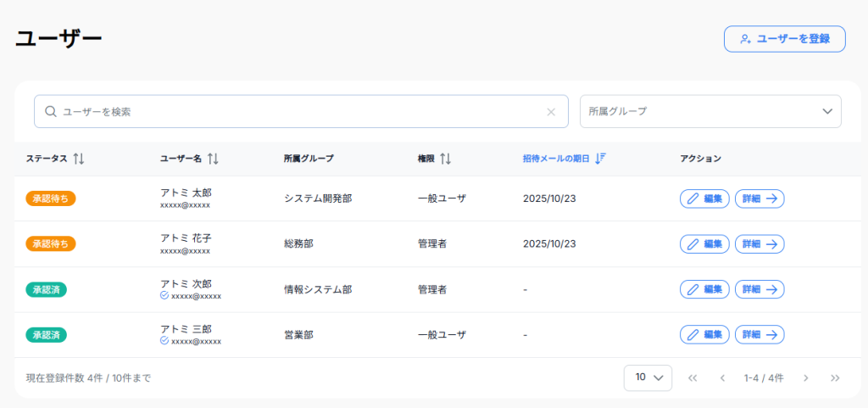
Task: Expand the rows-per-page dropdown showing 10
Action: click(x=648, y=377)
